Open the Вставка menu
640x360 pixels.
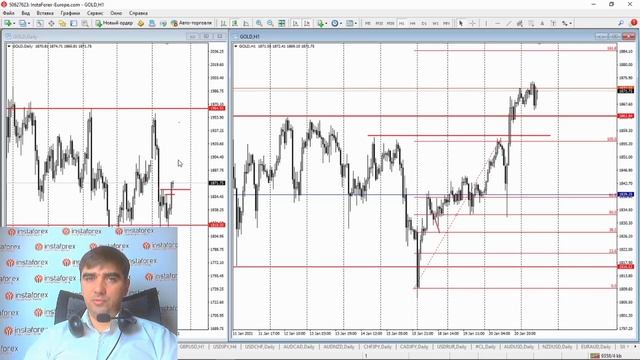tap(45, 13)
